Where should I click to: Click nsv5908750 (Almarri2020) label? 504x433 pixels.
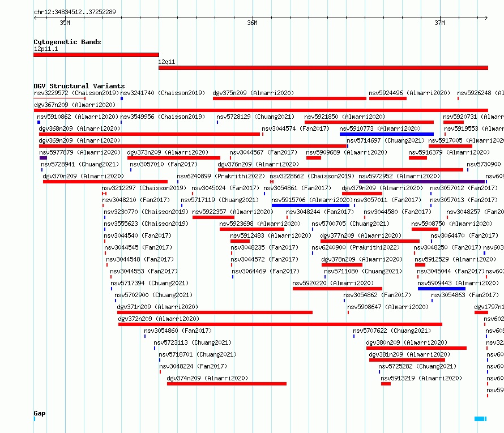(452, 224)
